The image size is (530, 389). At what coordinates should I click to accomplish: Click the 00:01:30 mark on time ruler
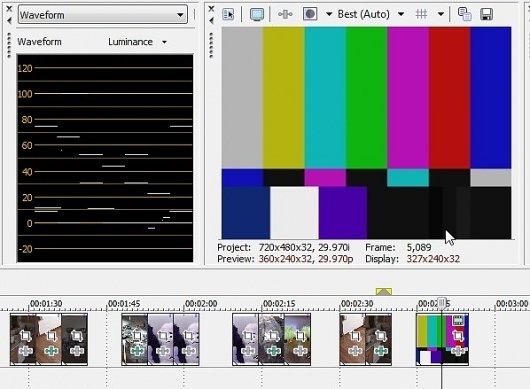pos(46,303)
